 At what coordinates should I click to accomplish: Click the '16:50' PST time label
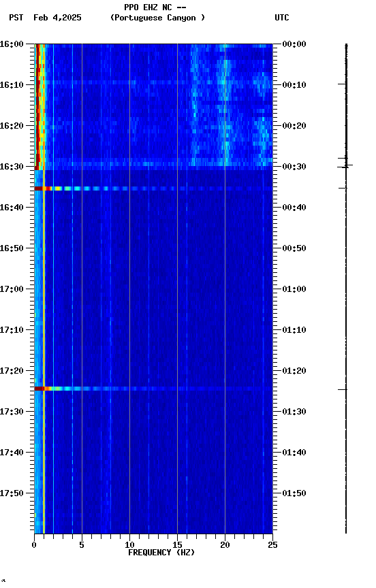[x=12, y=248]
